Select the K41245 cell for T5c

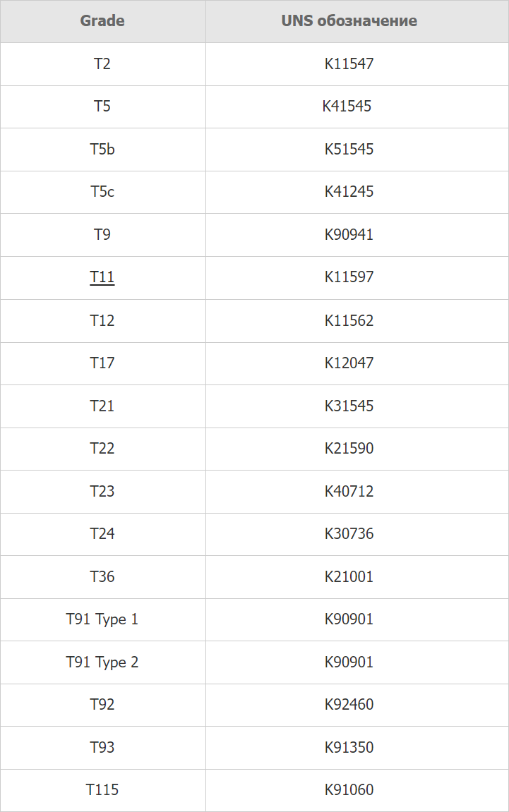pyautogui.click(x=349, y=192)
